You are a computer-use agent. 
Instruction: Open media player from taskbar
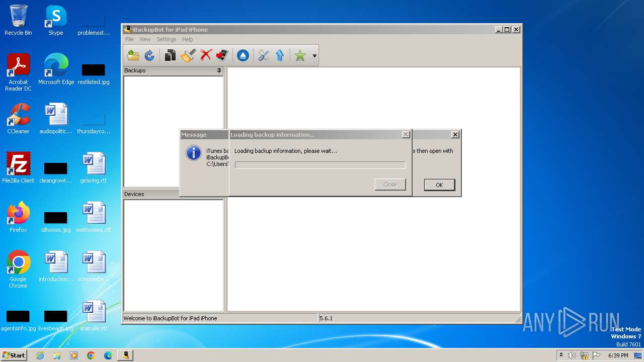click(74, 355)
